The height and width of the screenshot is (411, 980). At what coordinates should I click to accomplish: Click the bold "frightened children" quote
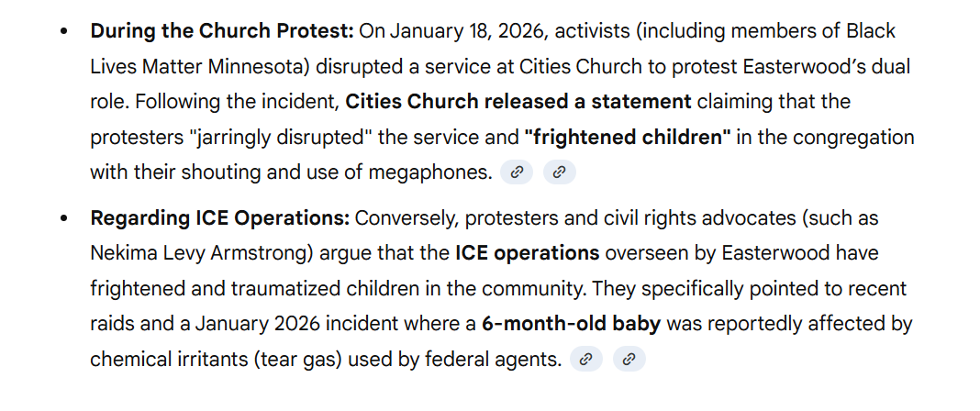pos(628,137)
